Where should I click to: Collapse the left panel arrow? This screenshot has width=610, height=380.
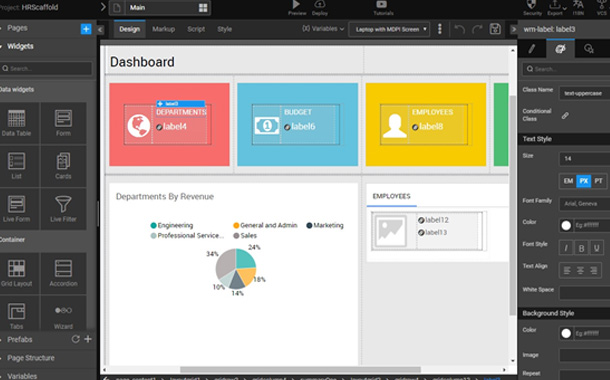pyautogui.click(x=100, y=30)
